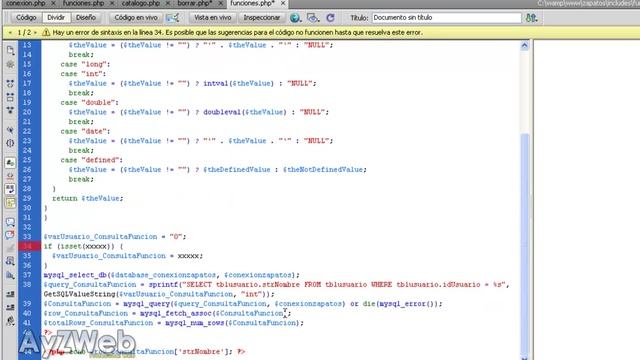The image size is (640, 360).
Task: Switch to borrar.php* tab
Action: coord(195,3)
